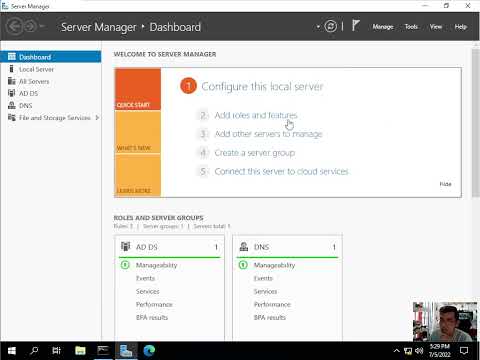
Task: Click the File and Storage Services icon
Action: 12,117
